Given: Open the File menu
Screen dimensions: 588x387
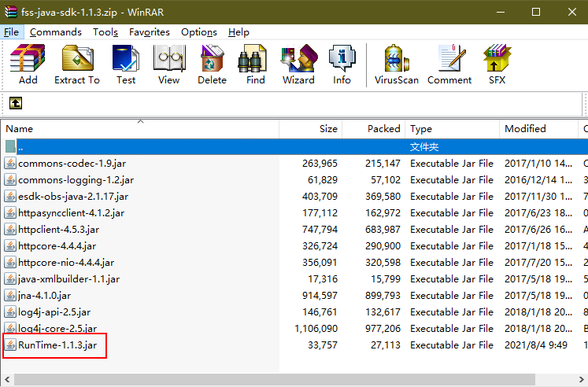Looking at the screenshot, I should tap(11, 32).
